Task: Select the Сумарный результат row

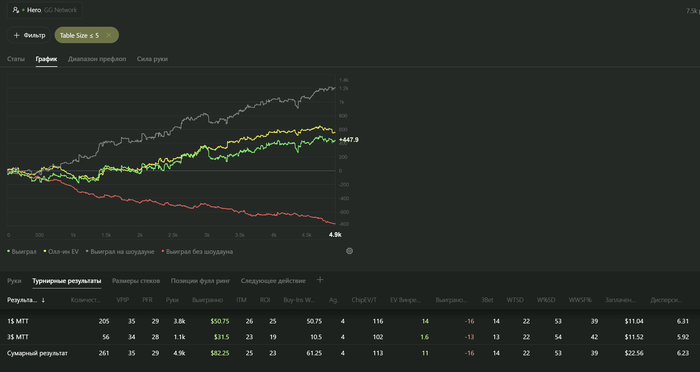Action: pos(350,353)
